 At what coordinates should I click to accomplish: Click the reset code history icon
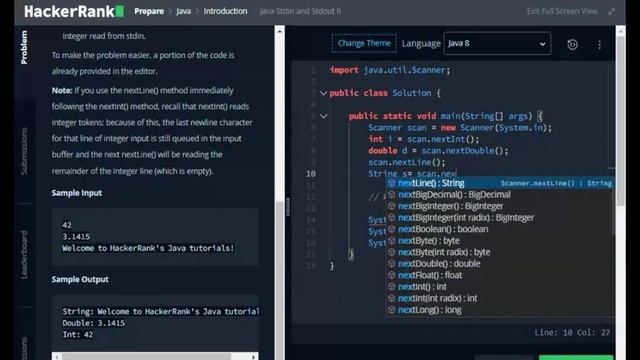click(572, 44)
